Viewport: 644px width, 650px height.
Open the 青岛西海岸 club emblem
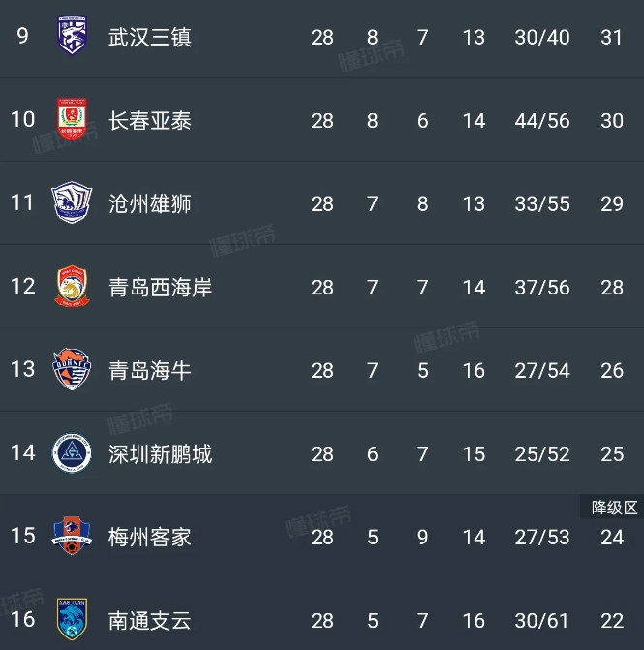pyautogui.click(x=72, y=286)
